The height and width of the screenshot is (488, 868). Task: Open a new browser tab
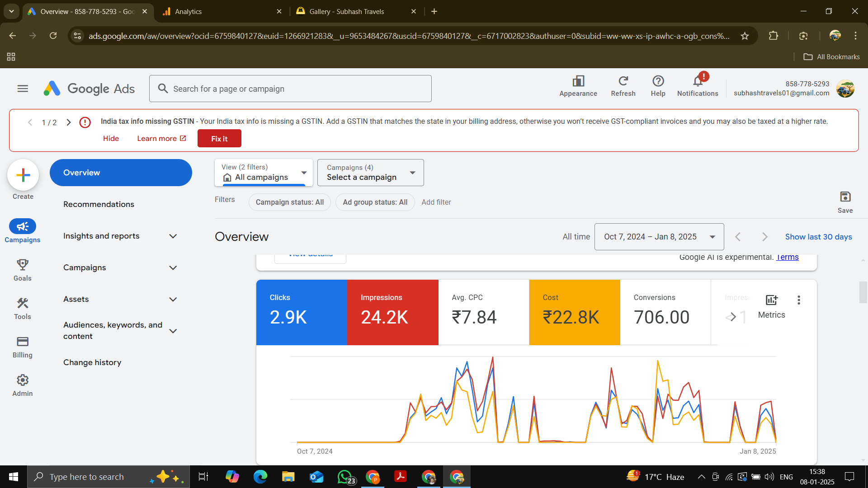tap(434, 12)
